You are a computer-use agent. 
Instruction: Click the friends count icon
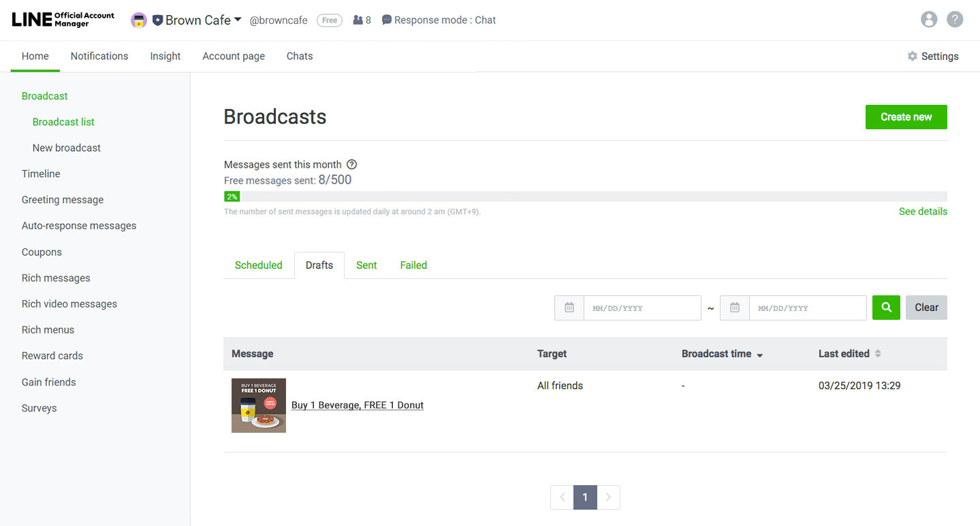(358, 20)
